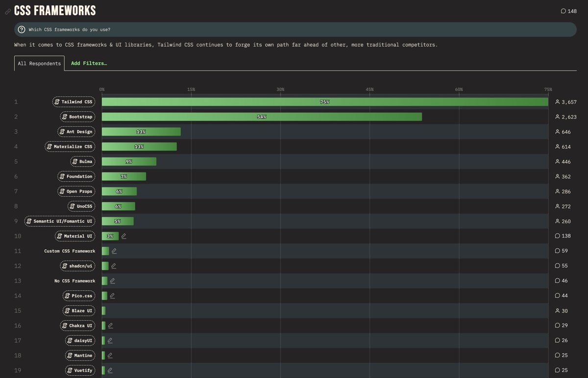Click the No CSS Framework label text

tap(74, 281)
